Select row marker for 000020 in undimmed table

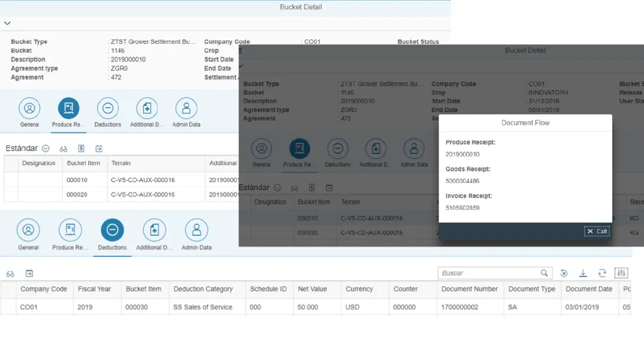pos(11,195)
